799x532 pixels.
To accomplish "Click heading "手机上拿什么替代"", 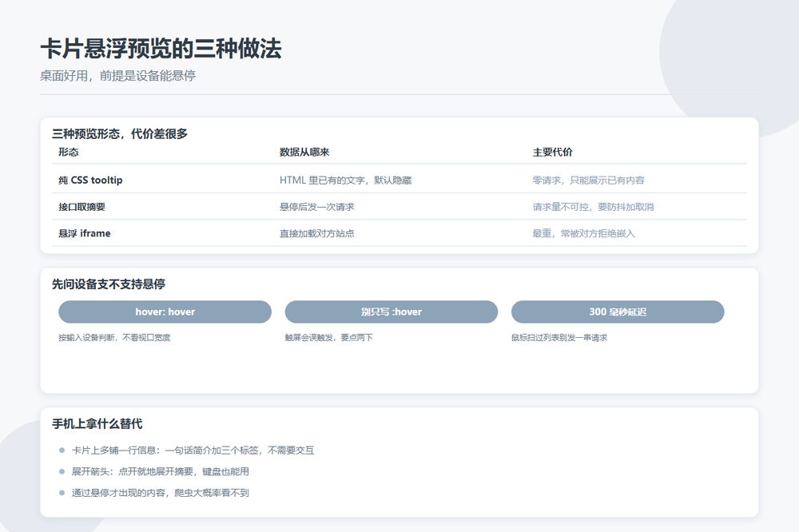I will [x=97, y=423].
